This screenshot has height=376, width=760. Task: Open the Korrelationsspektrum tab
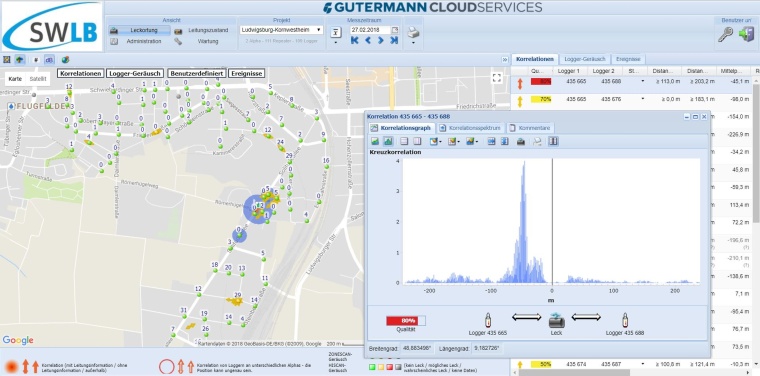[470, 128]
